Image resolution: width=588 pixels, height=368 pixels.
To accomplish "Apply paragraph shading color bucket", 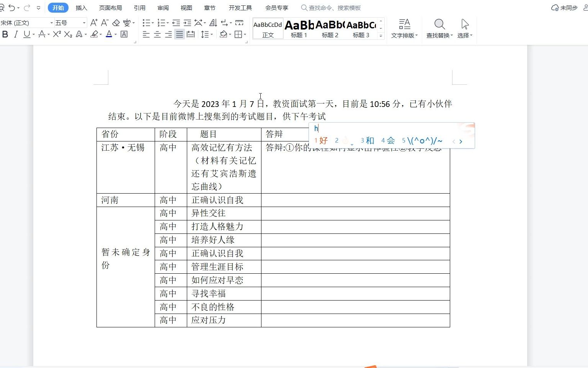I will click(224, 34).
